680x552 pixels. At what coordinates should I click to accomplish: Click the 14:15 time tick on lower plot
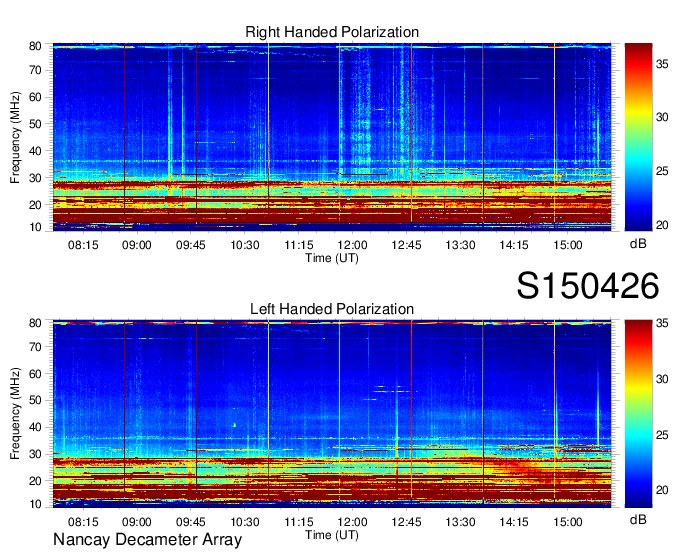coord(514,522)
